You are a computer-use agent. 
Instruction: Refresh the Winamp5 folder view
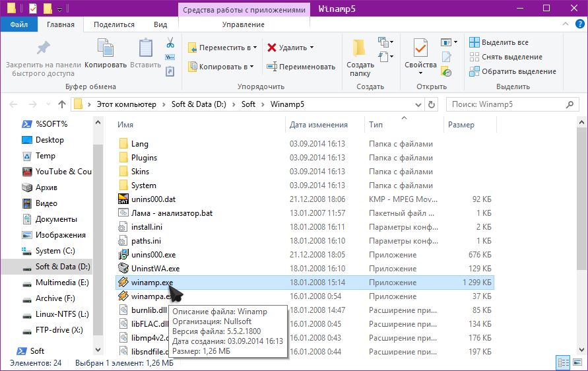click(431, 105)
